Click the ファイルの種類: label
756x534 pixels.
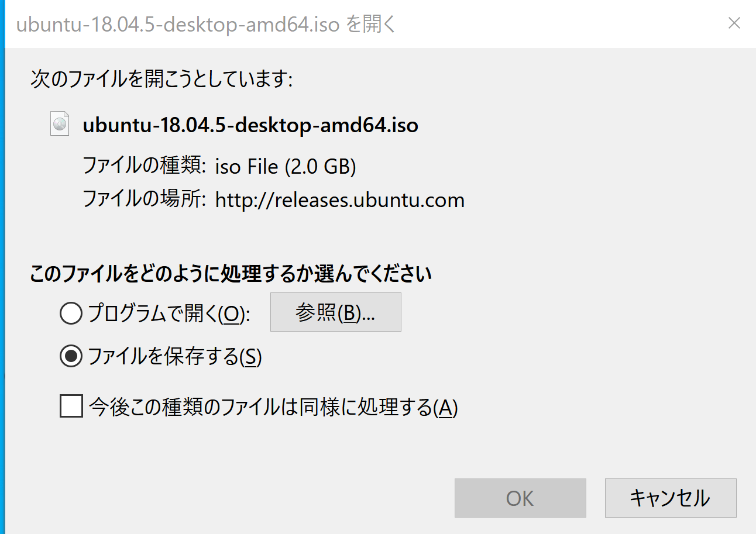tap(143, 167)
